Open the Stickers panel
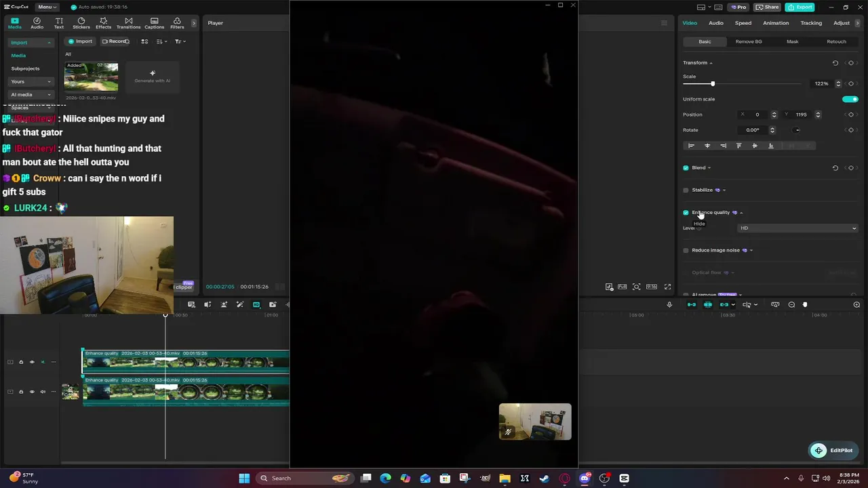 pyautogui.click(x=81, y=23)
